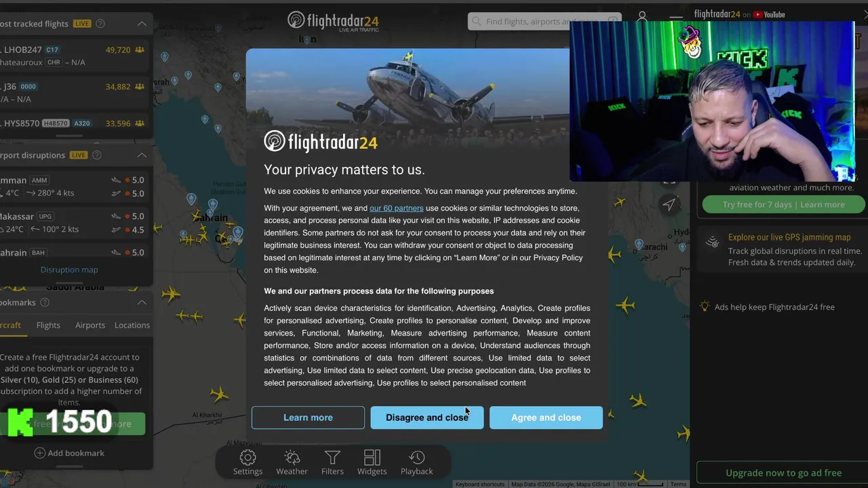868x488 pixels.
Task: Click the lightbulb ads info icon
Action: click(x=705, y=307)
